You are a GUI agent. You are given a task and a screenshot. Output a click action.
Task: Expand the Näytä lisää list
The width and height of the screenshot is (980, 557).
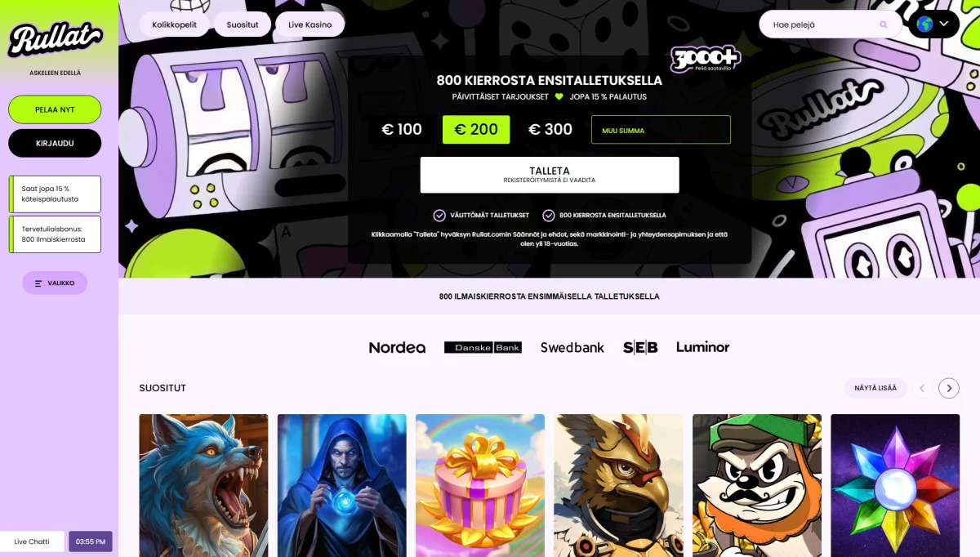pyautogui.click(x=875, y=388)
